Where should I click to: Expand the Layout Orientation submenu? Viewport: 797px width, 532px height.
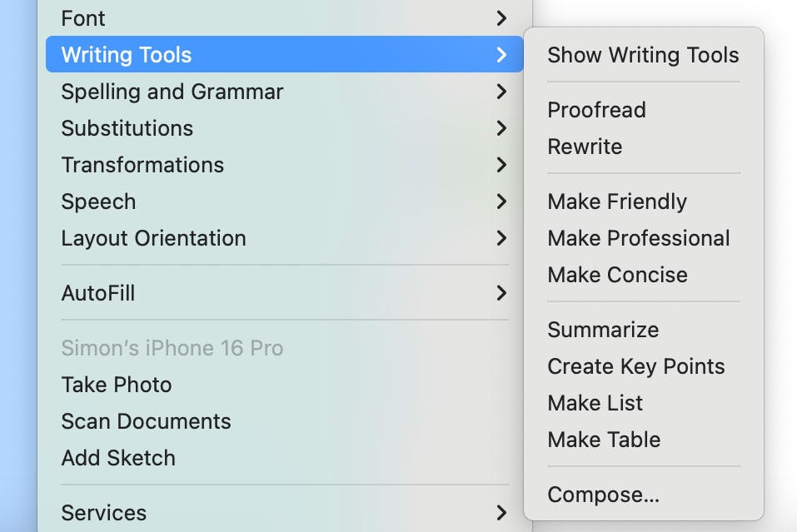[x=285, y=238]
